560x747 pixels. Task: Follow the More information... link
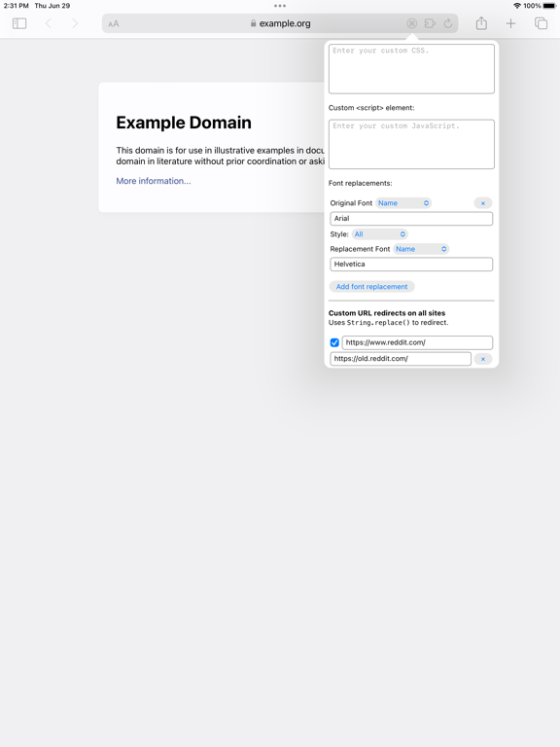pos(154,181)
